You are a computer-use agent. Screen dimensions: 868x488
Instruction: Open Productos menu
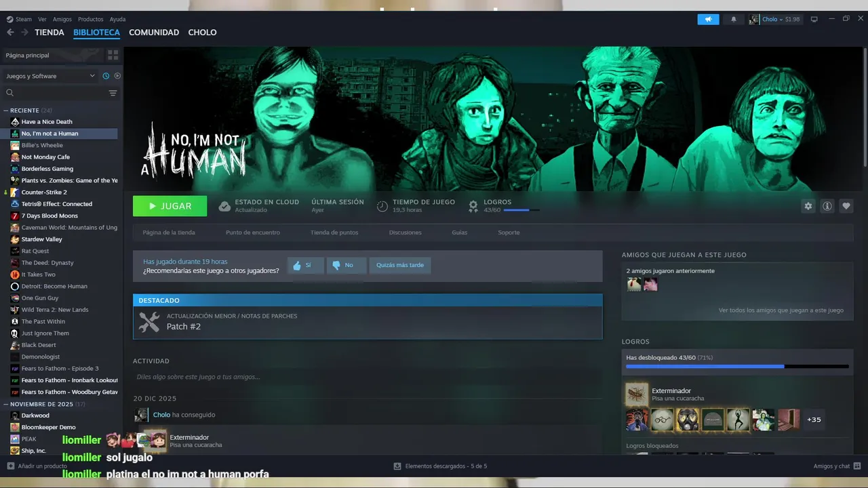tap(90, 19)
